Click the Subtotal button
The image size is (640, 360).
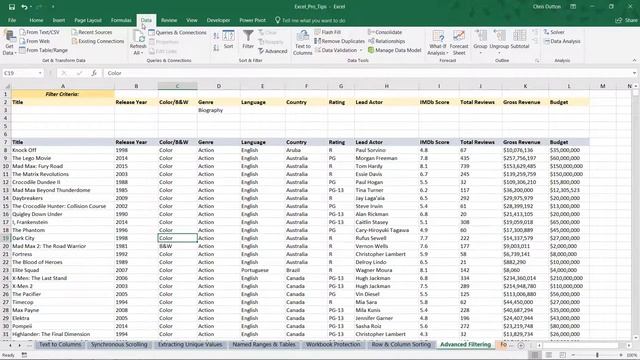tap(520, 40)
